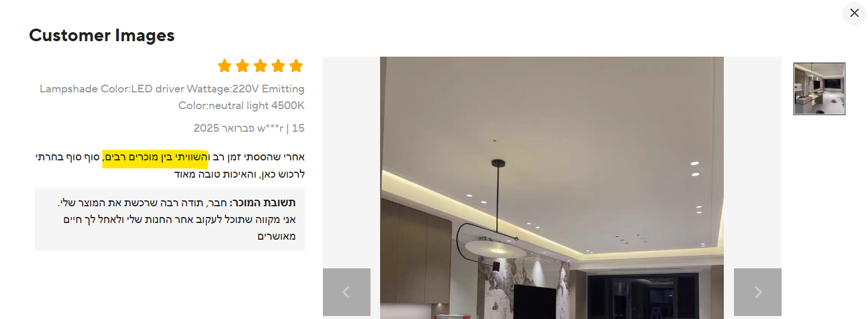Click the third rating star
Screen dimensions: 868x319
[x=260, y=66]
